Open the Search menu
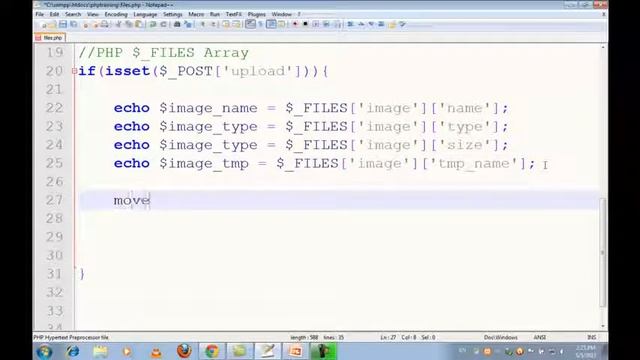Screen dimensions: 640x360 (73, 14)
